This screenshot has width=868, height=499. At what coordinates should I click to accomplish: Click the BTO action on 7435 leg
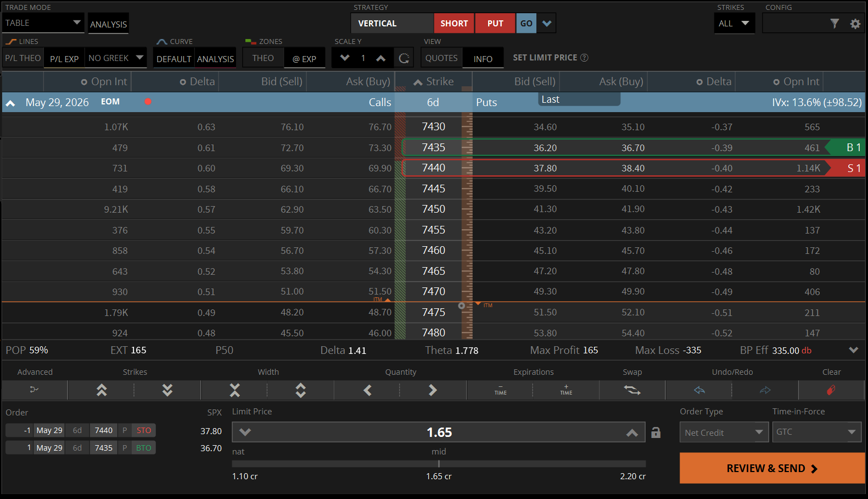click(144, 448)
